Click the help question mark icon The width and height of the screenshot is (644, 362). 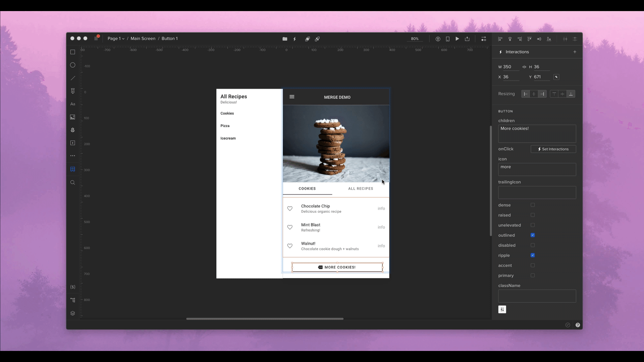(x=578, y=325)
